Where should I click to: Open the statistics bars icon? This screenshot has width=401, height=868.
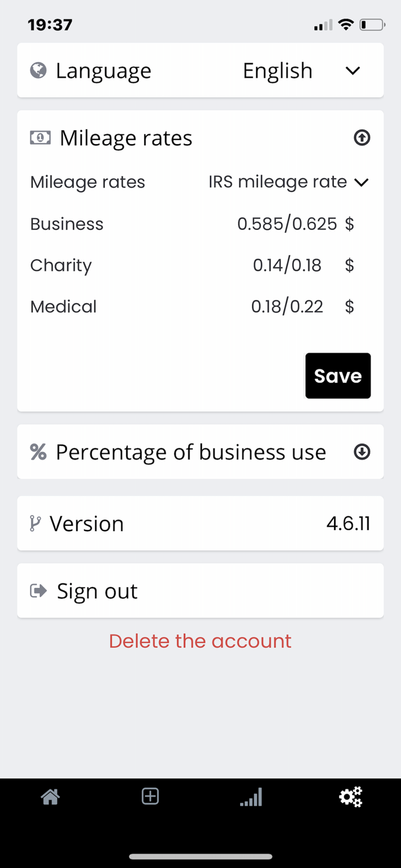pyautogui.click(x=251, y=797)
